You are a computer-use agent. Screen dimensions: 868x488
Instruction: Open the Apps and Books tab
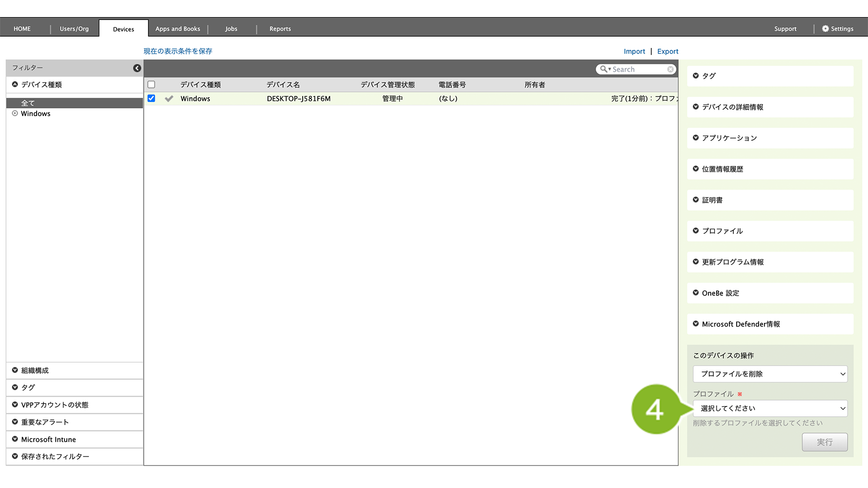click(178, 29)
